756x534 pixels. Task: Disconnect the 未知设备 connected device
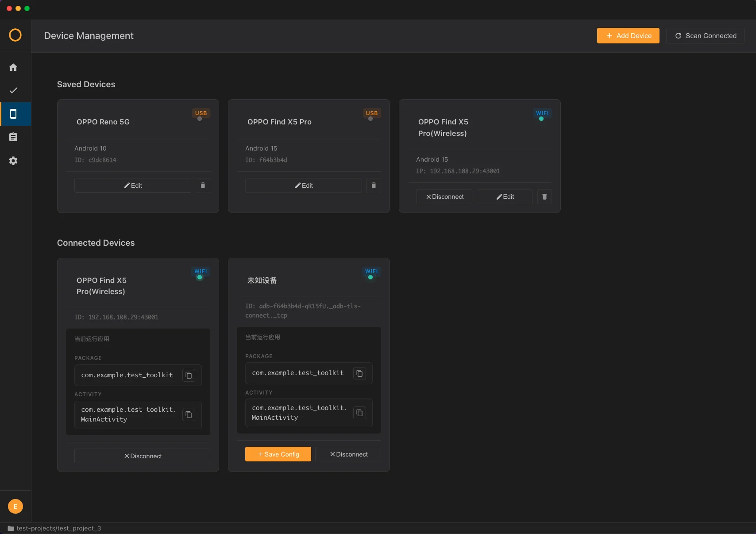(x=348, y=454)
